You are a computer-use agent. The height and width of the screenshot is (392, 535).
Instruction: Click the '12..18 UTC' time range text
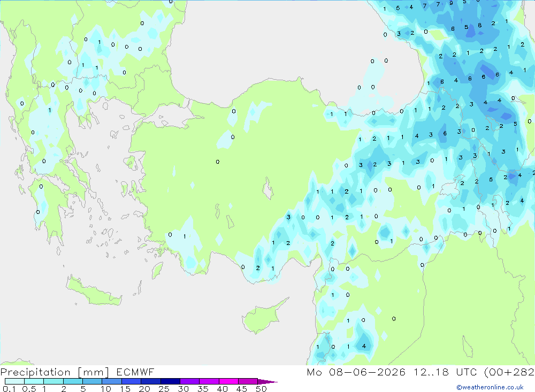[445, 372]
